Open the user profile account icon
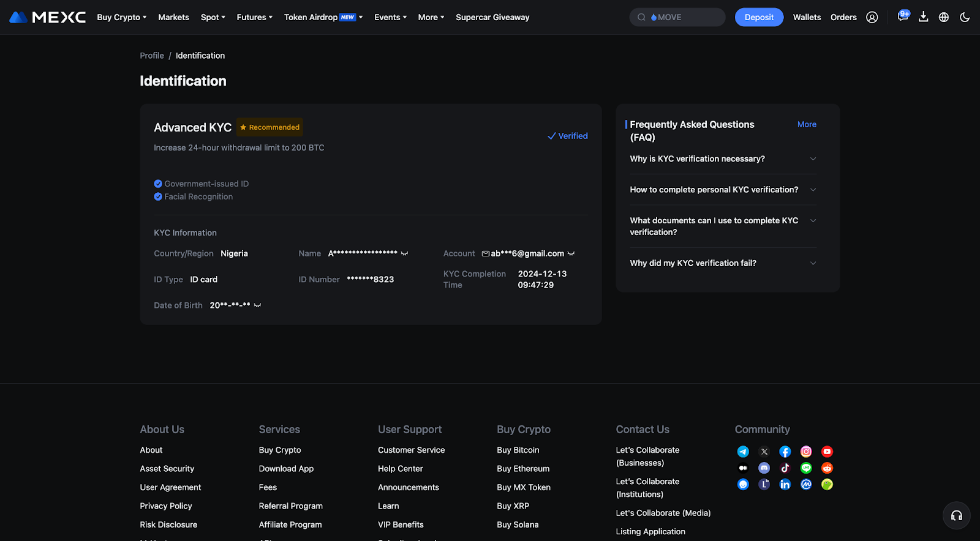Viewport: 980px width, 541px height. [872, 17]
